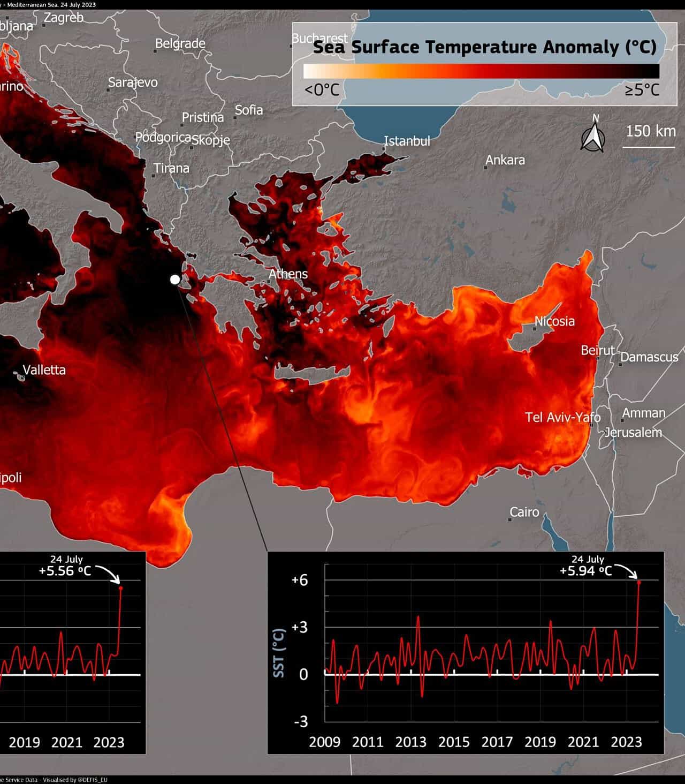
Task: Click the Valletta city label
Action: [44, 370]
